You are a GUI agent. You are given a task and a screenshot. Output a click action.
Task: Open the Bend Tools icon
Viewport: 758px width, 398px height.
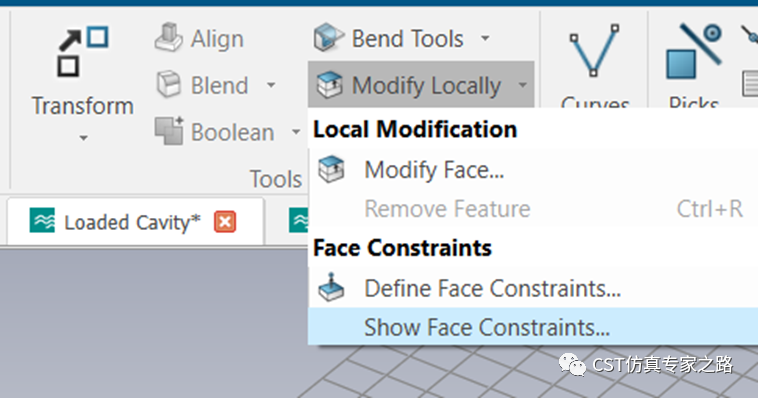328,37
